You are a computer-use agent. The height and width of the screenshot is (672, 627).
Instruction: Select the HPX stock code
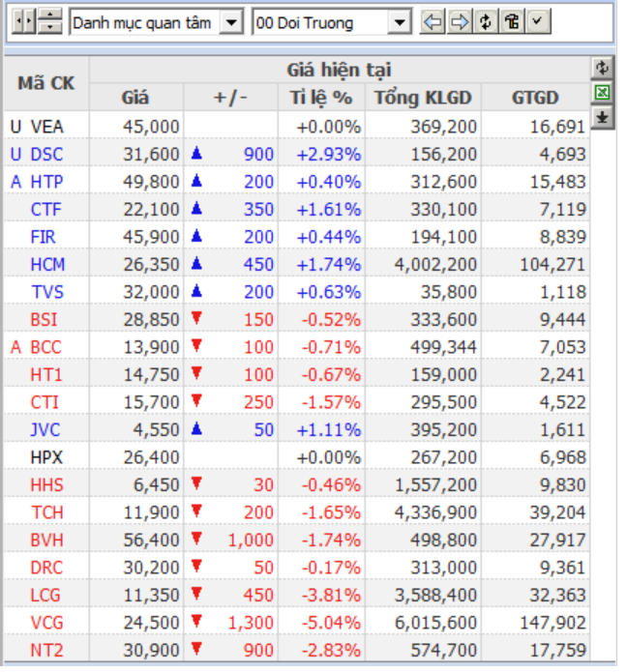(46, 457)
